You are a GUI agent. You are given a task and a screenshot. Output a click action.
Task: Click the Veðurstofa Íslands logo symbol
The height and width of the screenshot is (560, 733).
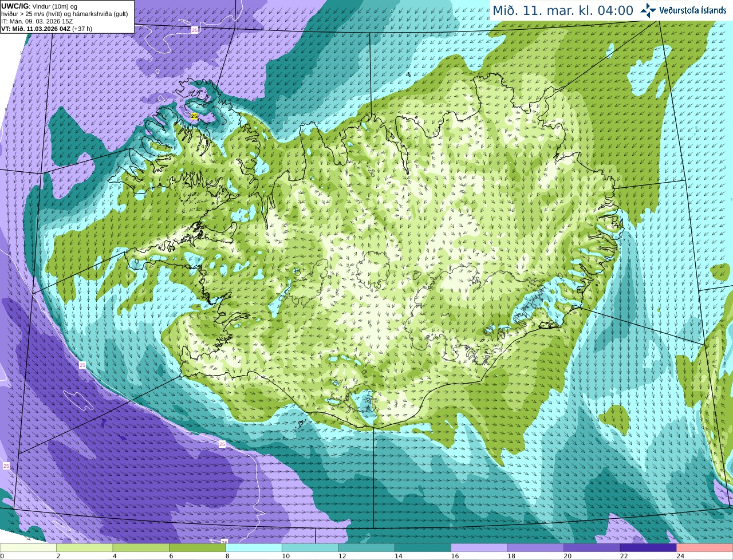(648, 10)
